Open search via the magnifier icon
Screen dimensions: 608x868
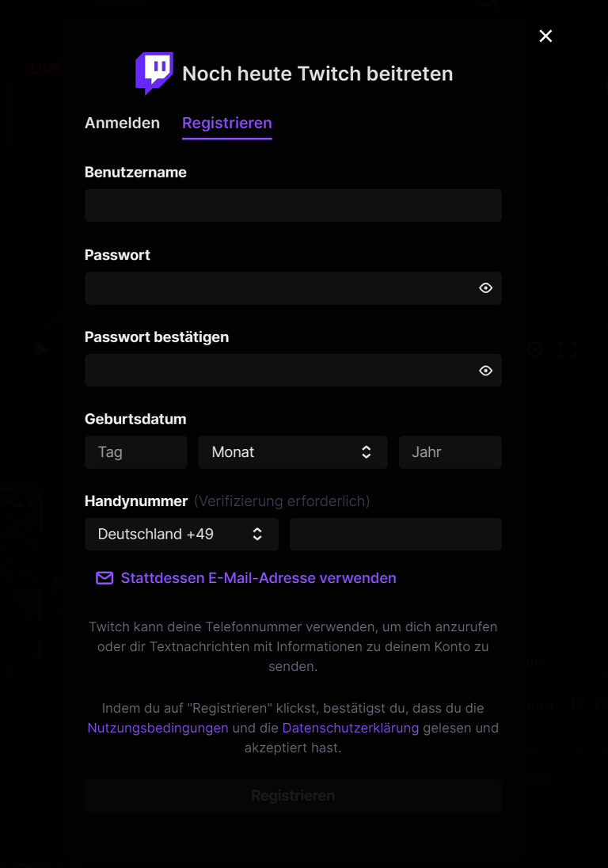point(488,4)
